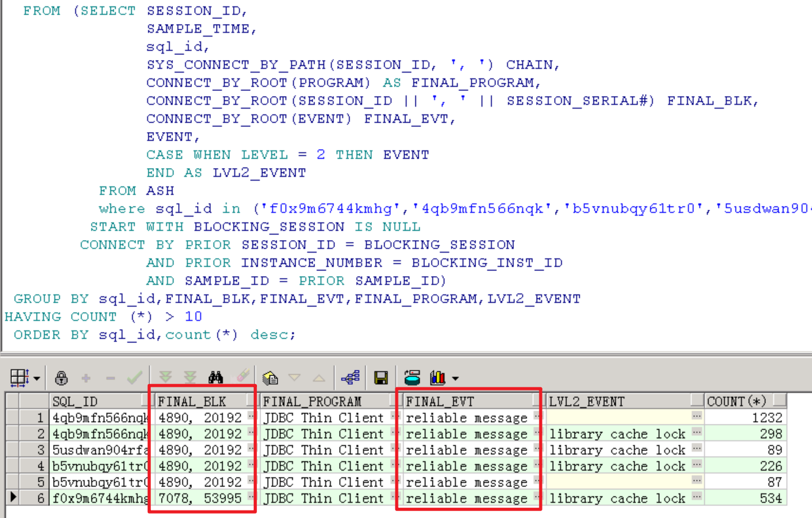This screenshot has height=518, width=812.
Task: Place cursor on GROUP BY keyword
Action: pos(51,299)
